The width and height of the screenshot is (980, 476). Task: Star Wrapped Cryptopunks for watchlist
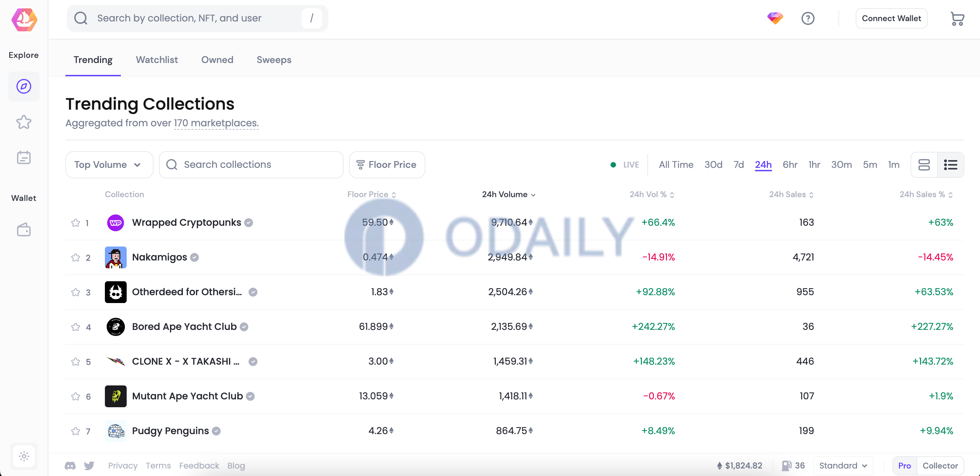tap(75, 223)
